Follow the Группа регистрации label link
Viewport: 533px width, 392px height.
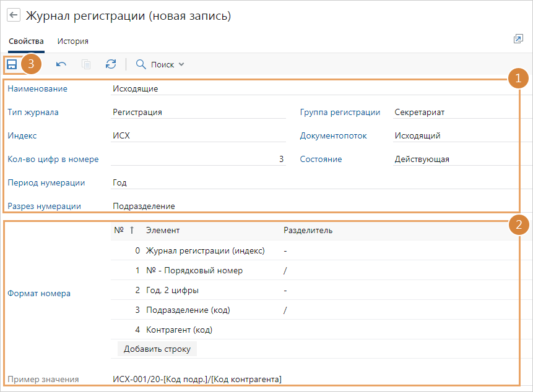tap(340, 113)
